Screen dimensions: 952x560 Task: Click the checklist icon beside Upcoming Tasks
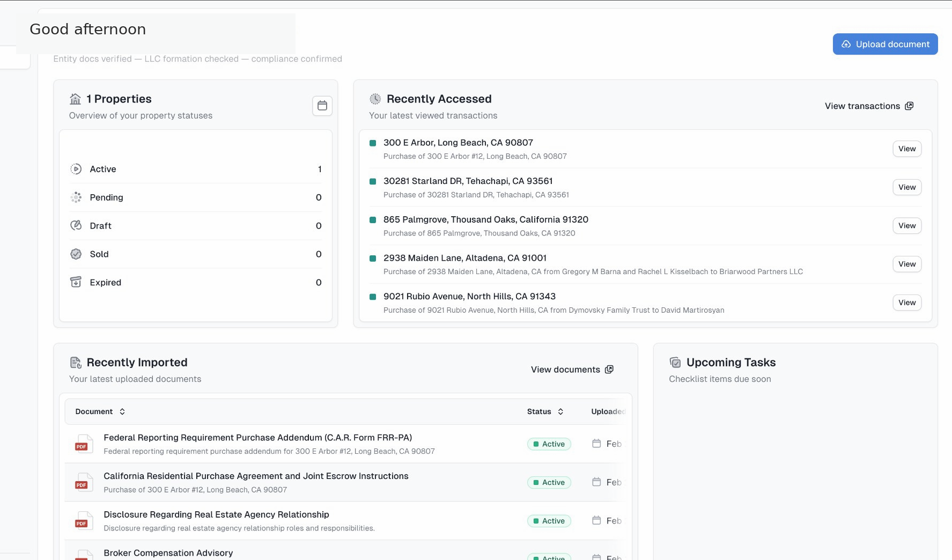(676, 362)
